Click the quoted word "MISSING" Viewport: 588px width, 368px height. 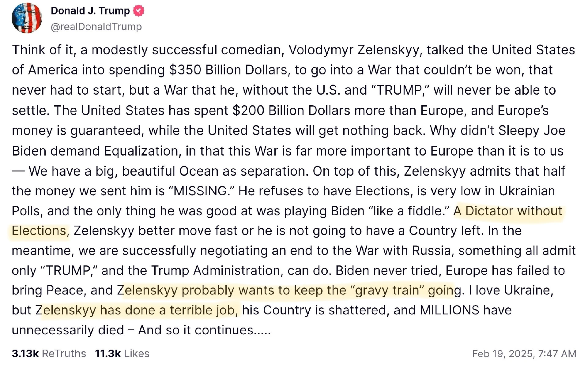coord(202,191)
